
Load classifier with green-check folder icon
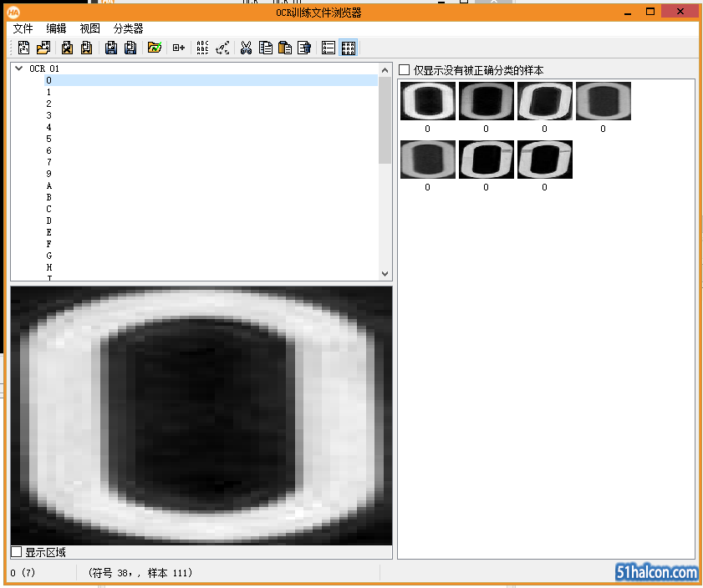click(x=155, y=48)
